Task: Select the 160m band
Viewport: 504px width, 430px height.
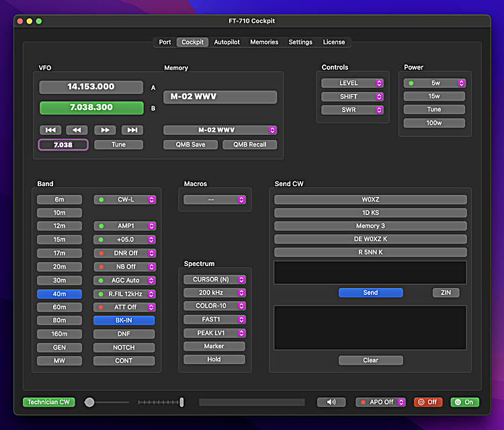Action: click(x=59, y=334)
